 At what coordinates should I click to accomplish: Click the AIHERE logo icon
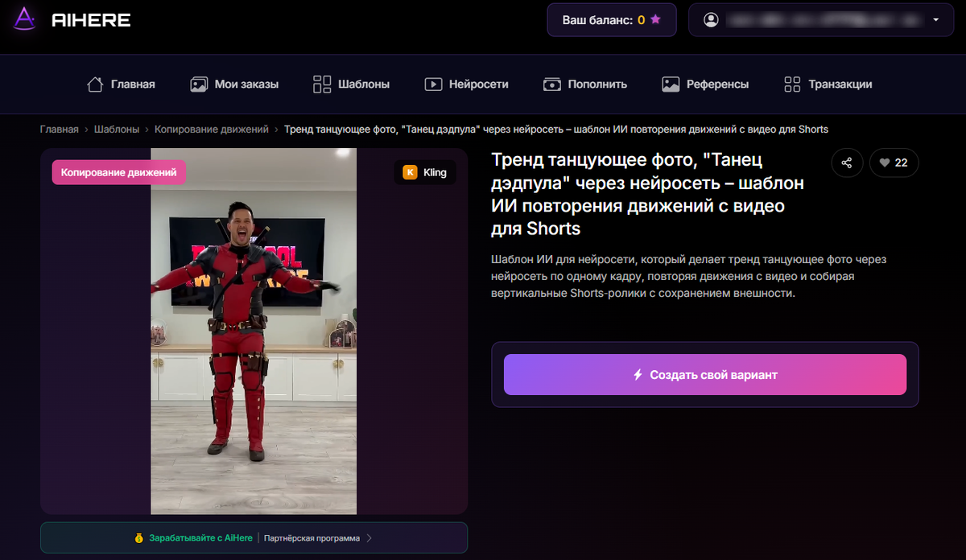coord(26,19)
